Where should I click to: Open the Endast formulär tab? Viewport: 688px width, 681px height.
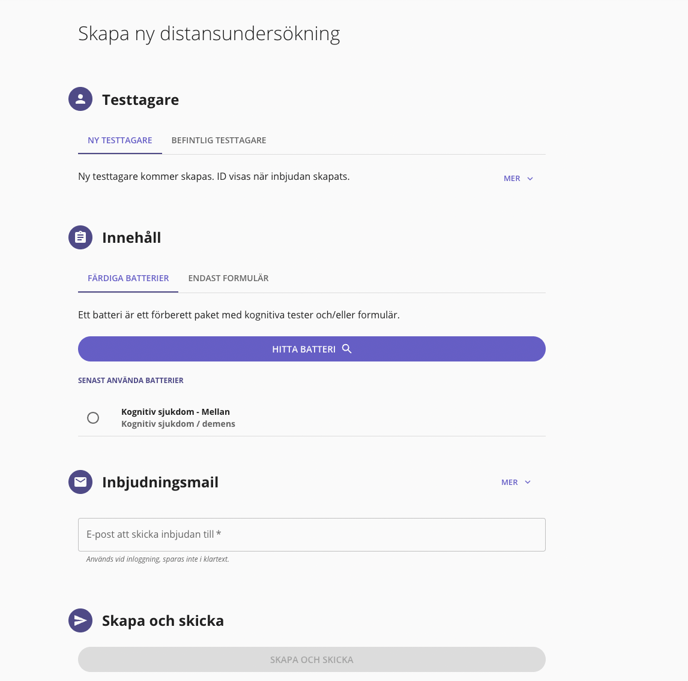[x=228, y=278]
